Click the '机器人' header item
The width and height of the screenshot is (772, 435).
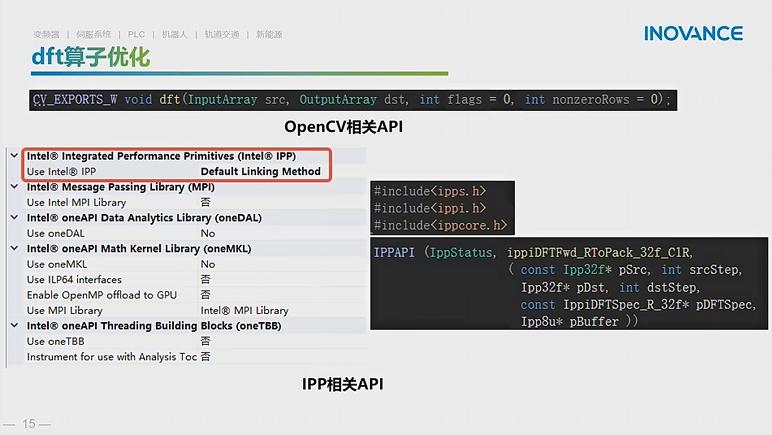[x=174, y=34]
